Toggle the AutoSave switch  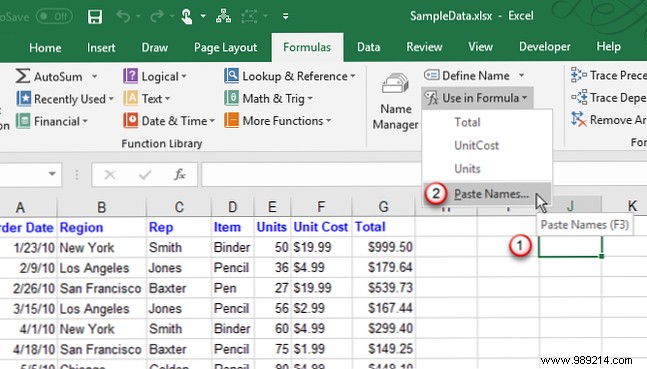click(54, 17)
